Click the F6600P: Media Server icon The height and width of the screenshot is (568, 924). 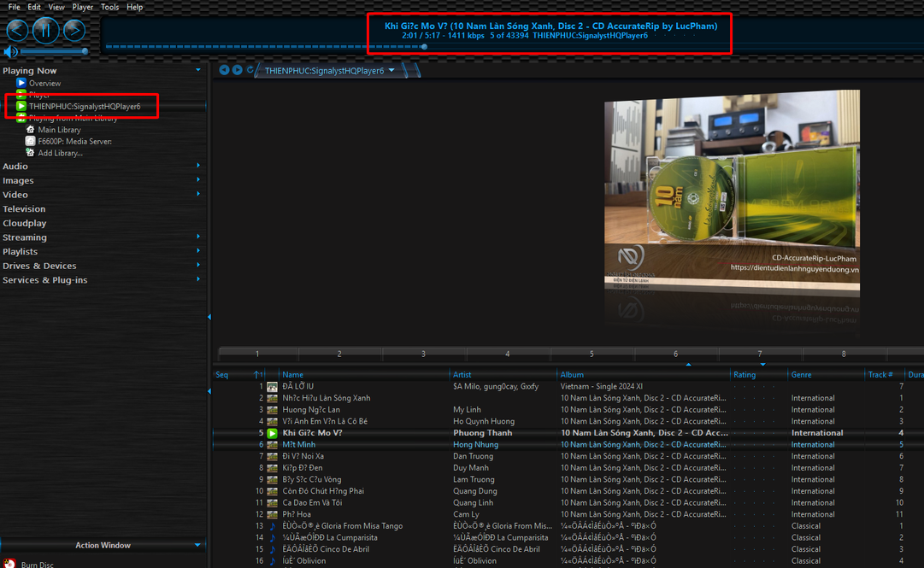coord(30,141)
